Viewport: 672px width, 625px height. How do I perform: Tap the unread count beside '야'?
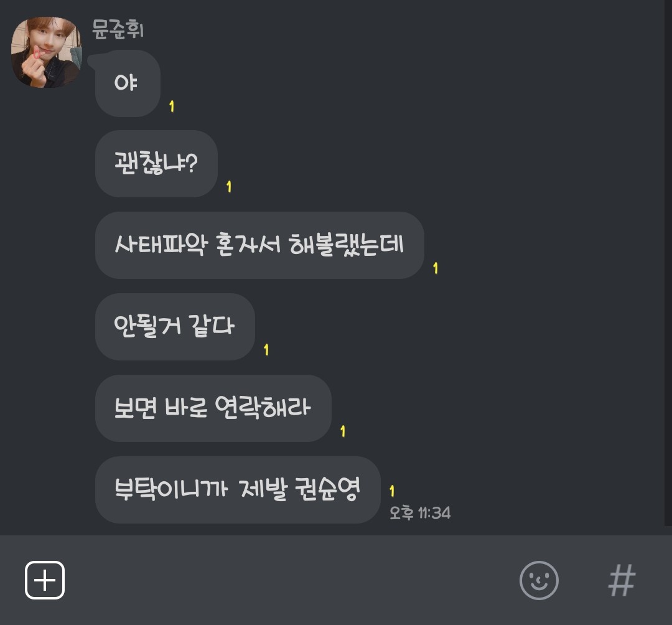pyautogui.click(x=172, y=106)
